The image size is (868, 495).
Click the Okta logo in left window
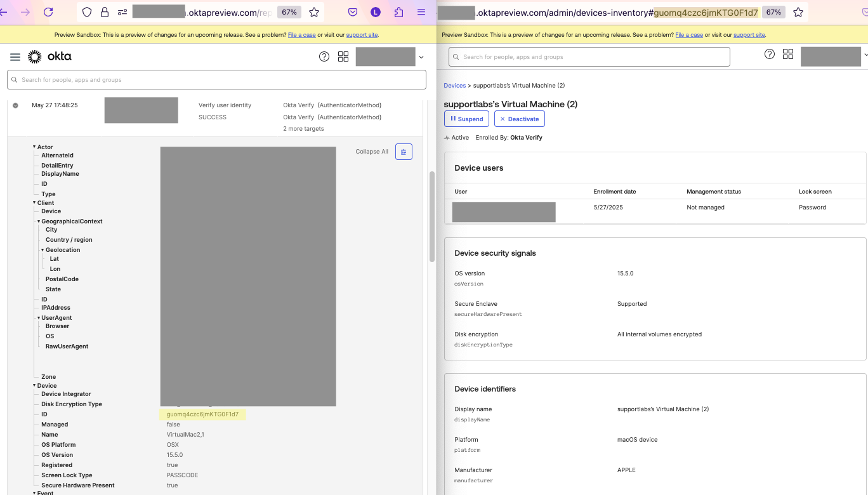[x=49, y=57]
